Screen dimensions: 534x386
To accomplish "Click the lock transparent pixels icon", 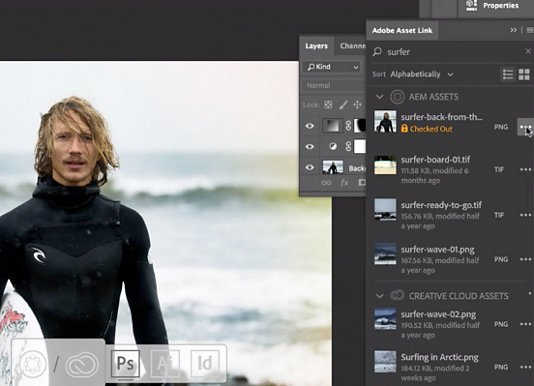I will coord(328,105).
